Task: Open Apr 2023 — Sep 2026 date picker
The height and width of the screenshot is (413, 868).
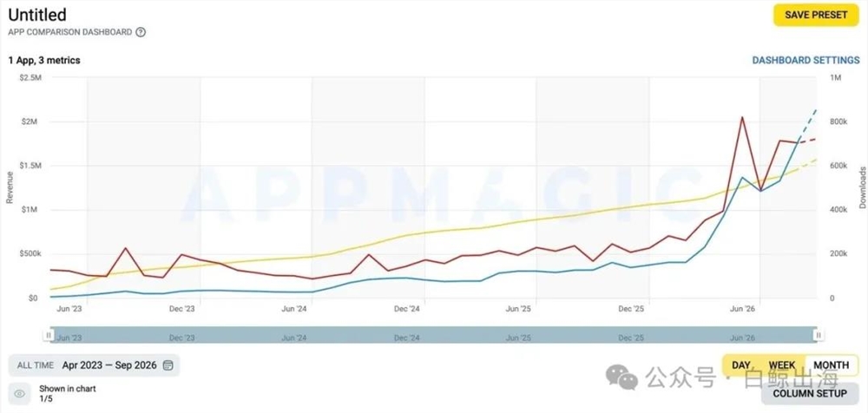Action: pos(109,365)
